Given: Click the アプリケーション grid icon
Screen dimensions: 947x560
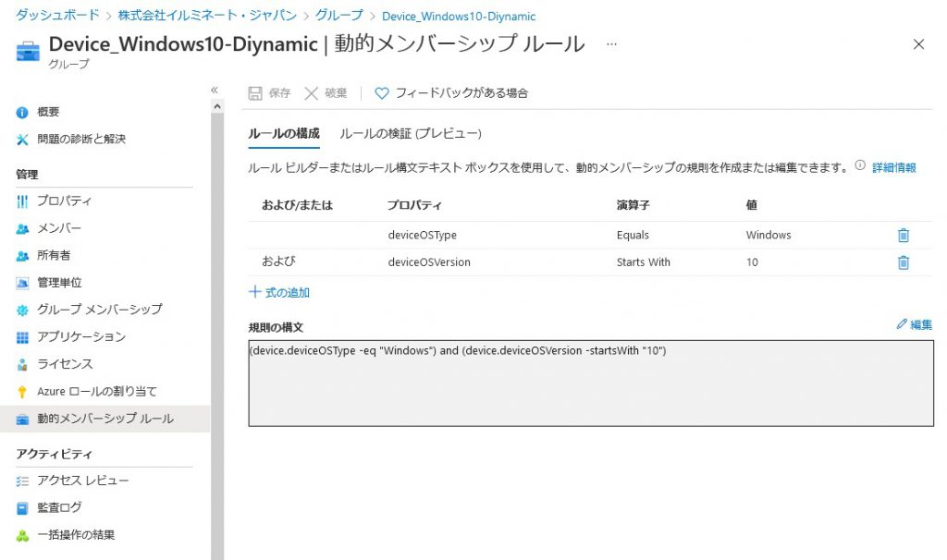Looking at the screenshot, I should [22, 337].
